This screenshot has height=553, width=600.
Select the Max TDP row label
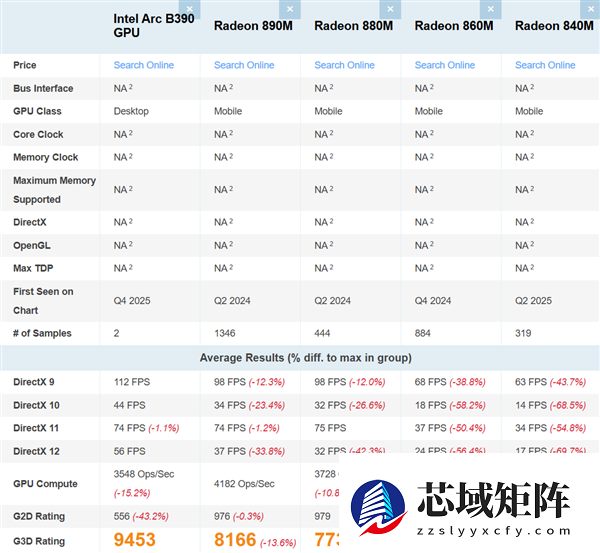coord(33,268)
